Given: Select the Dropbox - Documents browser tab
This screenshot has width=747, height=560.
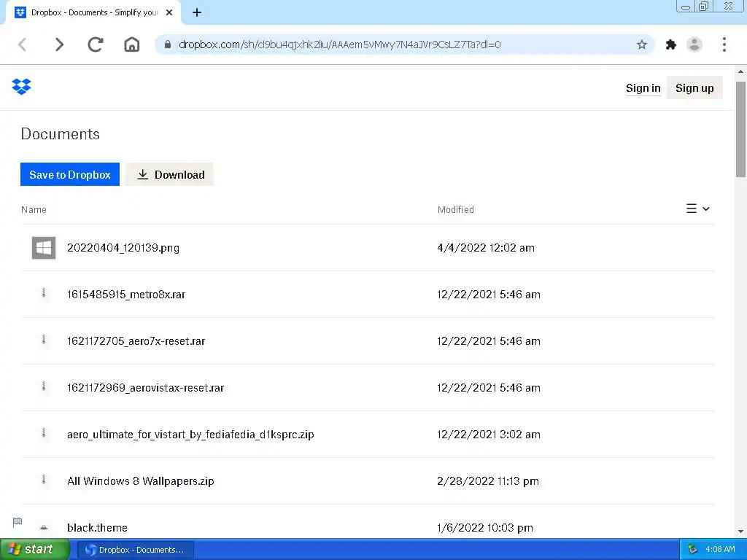Looking at the screenshot, I should (93, 13).
